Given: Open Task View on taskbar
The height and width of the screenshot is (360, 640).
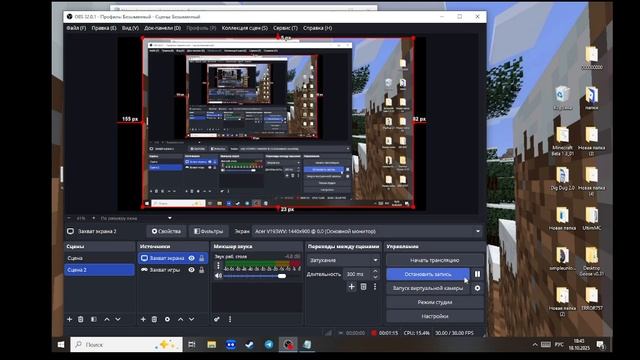Looking at the screenshot, I should point(191,344).
